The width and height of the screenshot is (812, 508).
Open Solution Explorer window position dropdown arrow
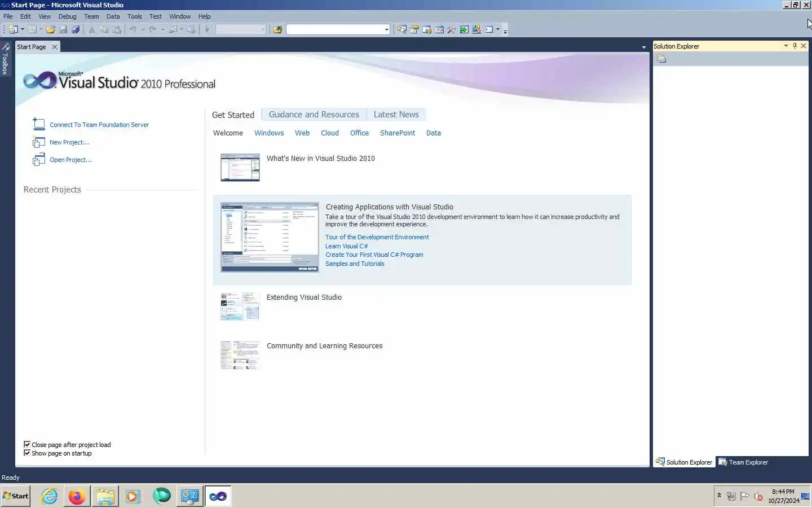pyautogui.click(x=786, y=46)
